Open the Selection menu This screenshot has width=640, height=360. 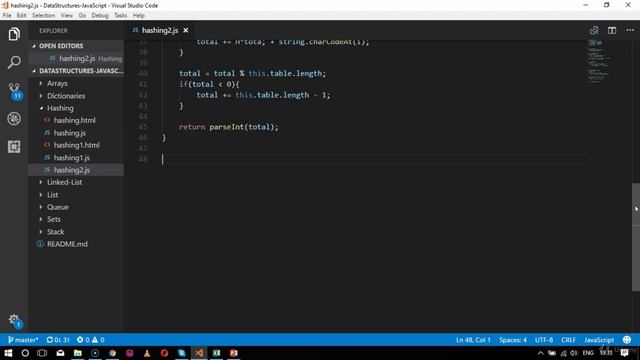[44, 15]
